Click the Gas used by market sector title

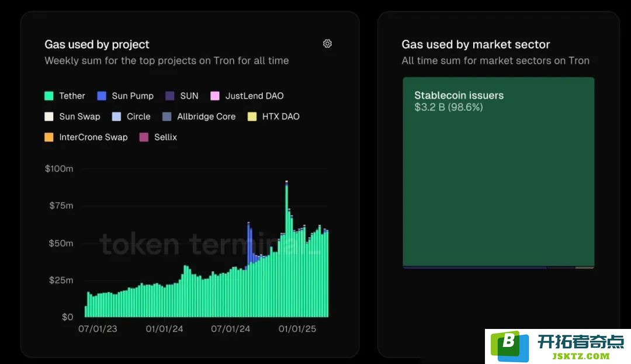tap(476, 44)
